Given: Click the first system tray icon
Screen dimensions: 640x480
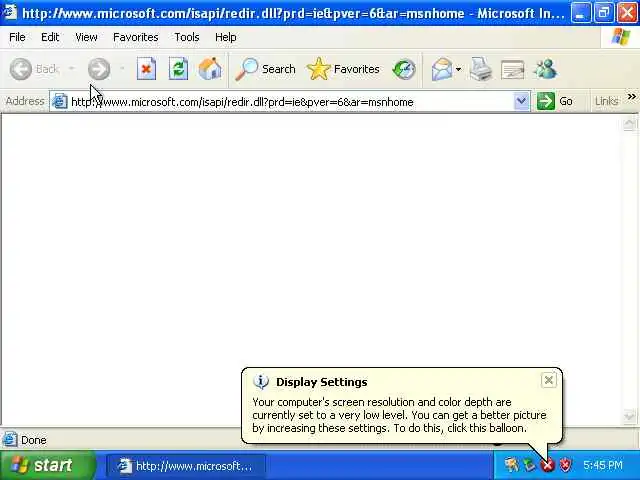Looking at the screenshot, I should click(511, 464).
